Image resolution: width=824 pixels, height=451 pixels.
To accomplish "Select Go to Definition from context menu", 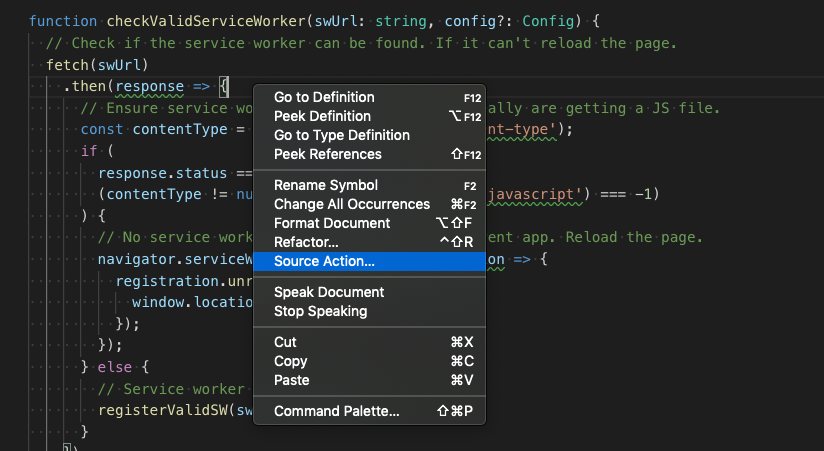I will click(x=324, y=97).
